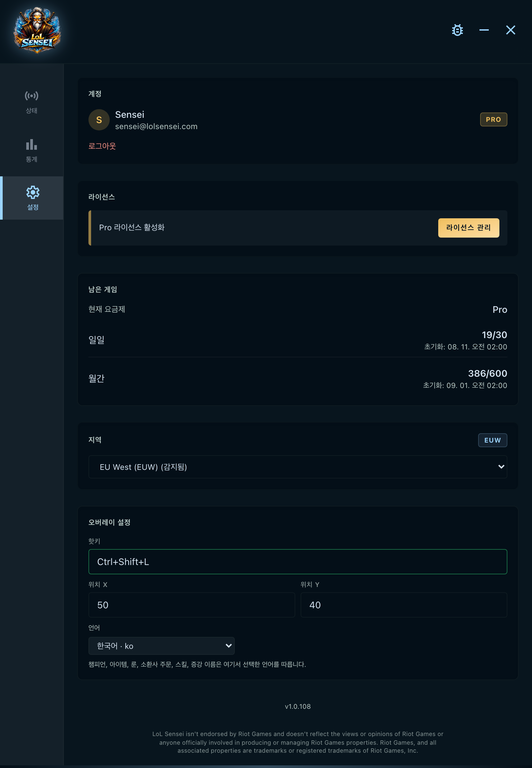Open the bug report icon
This screenshot has height=768, width=532.
457,30
